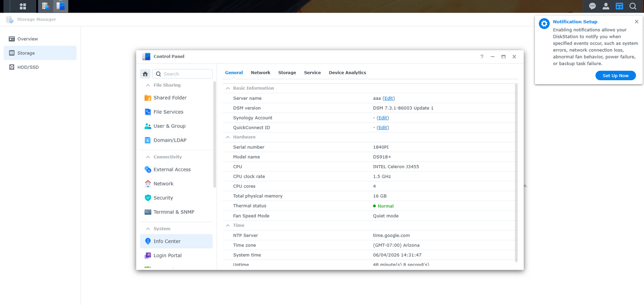Switch to the Network tab

261,73
